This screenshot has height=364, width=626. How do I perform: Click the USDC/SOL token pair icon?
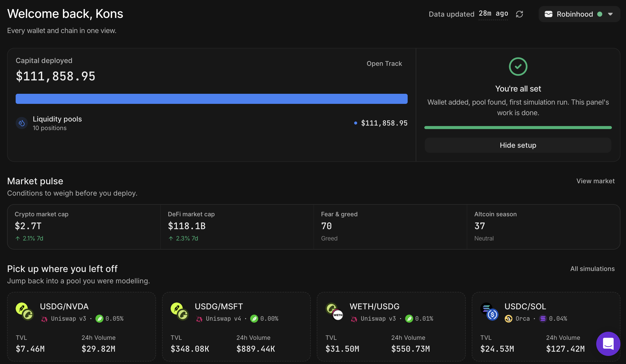click(x=489, y=312)
